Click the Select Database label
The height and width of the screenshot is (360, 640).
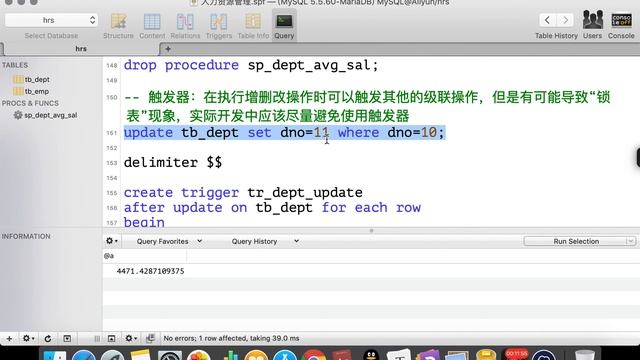pyautogui.click(x=51, y=36)
